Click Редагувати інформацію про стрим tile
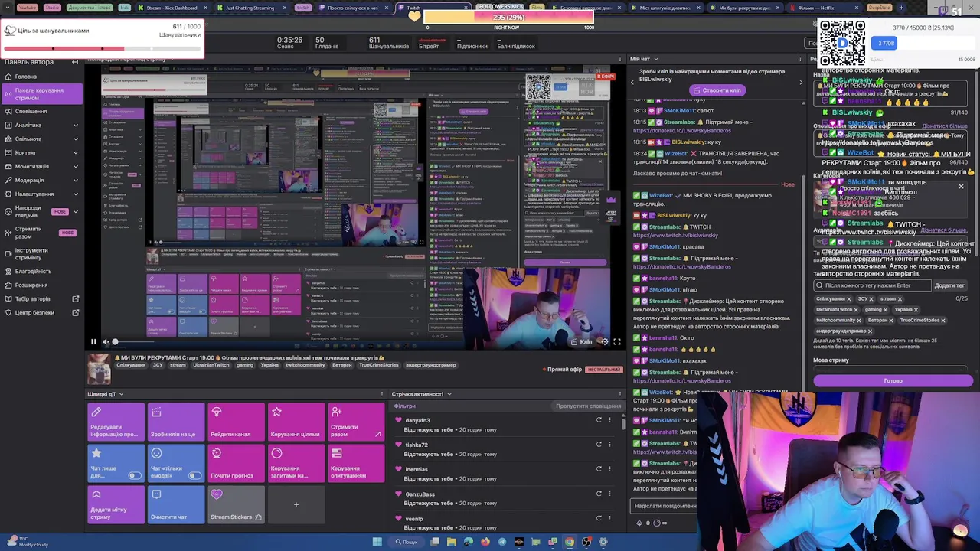The height and width of the screenshot is (551, 980). pos(116,422)
